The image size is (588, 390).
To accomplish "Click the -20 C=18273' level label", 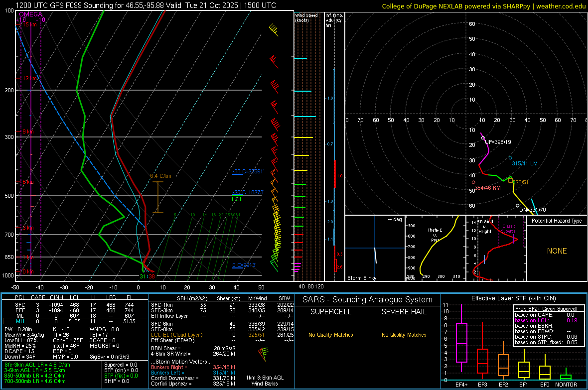I will 248,192.
